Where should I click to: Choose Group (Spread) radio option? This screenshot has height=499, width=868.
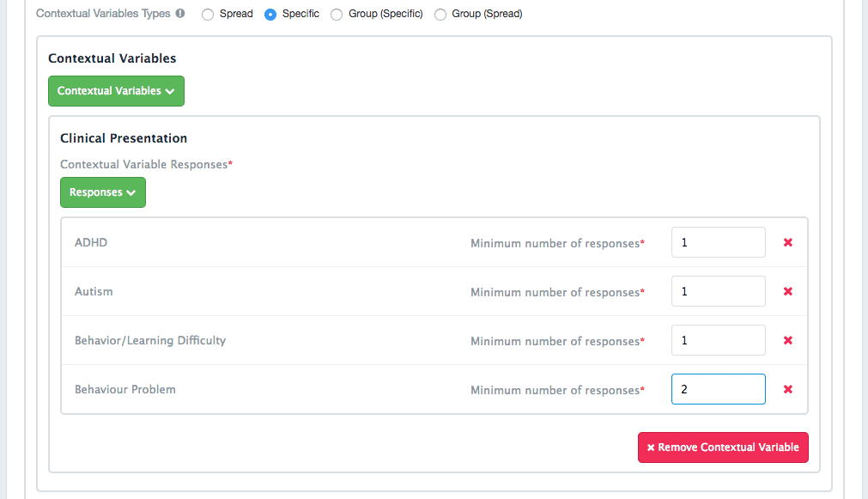tap(440, 15)
